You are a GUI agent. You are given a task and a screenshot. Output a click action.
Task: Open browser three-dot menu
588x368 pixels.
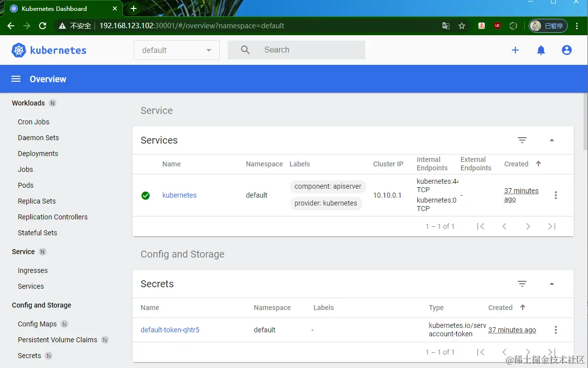(x=577, y=26)
